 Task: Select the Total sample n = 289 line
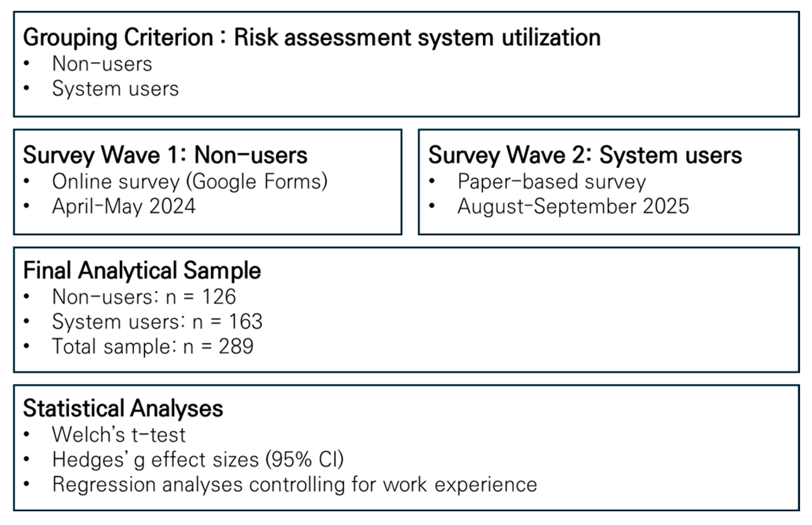153,346
